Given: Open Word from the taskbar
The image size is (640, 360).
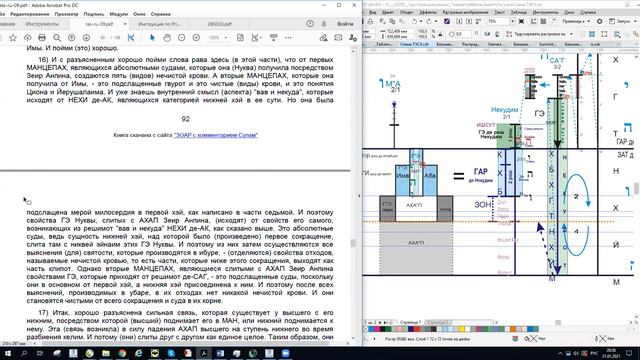Looking at the screenshot, I should [220, 353].
